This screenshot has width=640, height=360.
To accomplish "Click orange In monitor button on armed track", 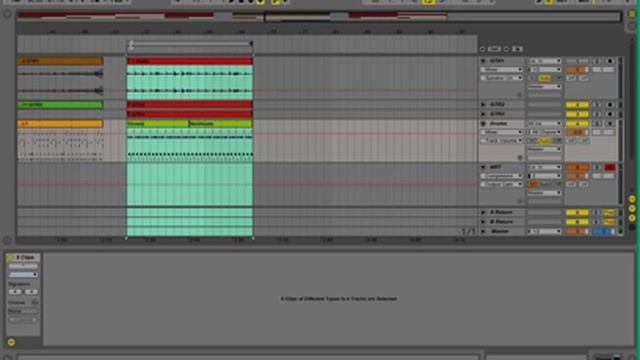I will point(532,184).
